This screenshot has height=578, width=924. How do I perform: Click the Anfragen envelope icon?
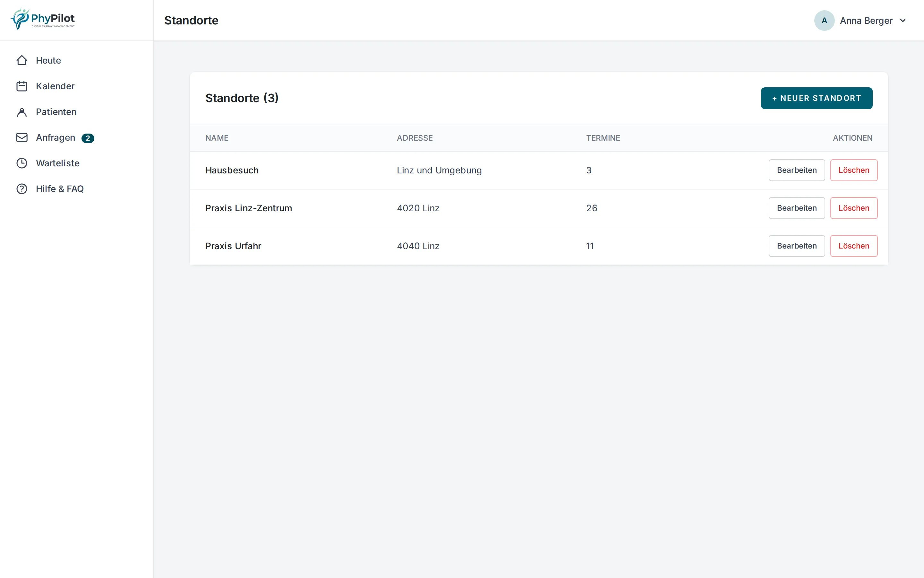pyautogui.click(x=22, y=138)
